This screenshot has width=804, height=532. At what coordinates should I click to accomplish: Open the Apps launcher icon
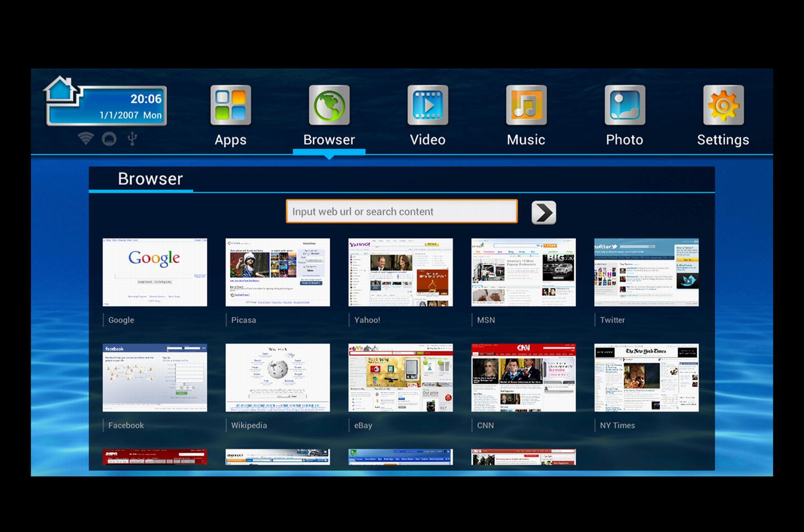click(230, 105)
